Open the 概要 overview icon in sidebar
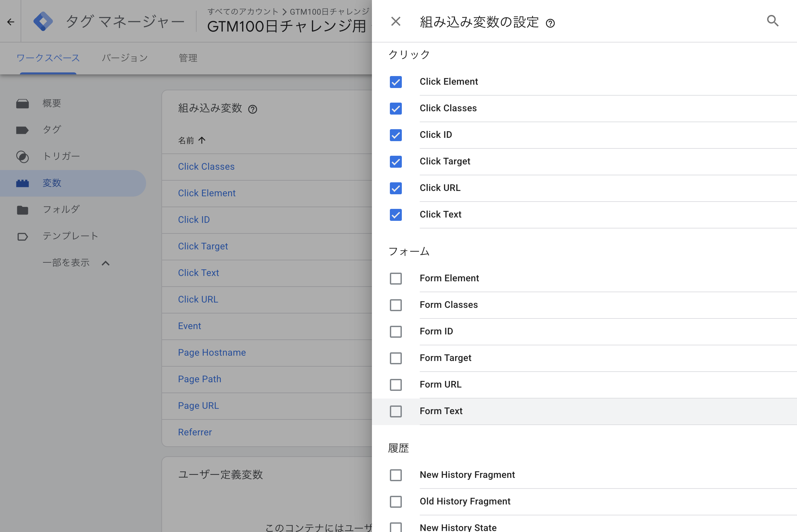Viewport: 797px width, 532px height. tap(22, 104)
